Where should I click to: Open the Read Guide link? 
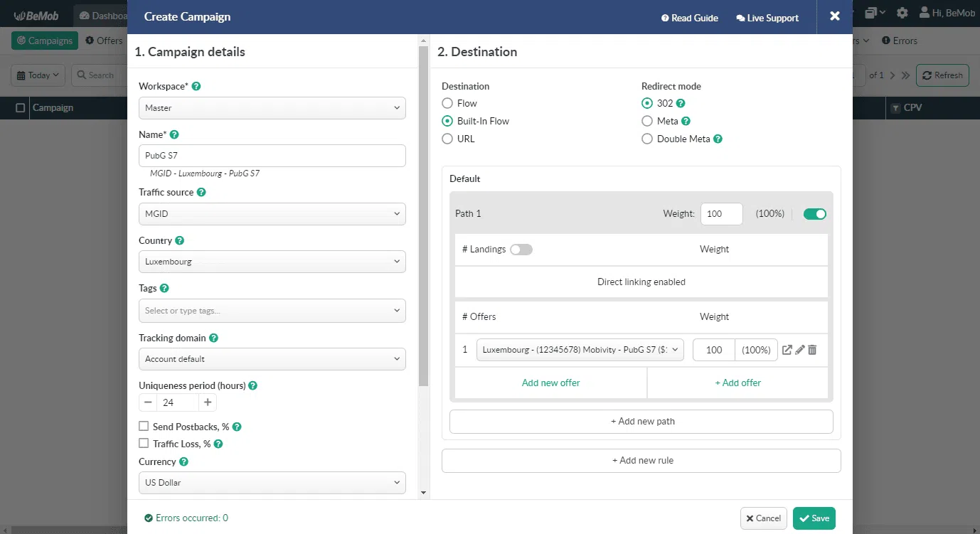click(689, 18)
